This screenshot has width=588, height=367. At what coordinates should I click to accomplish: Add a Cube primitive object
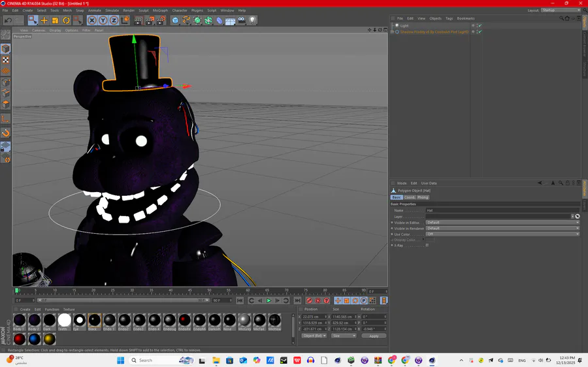point(175,20)
